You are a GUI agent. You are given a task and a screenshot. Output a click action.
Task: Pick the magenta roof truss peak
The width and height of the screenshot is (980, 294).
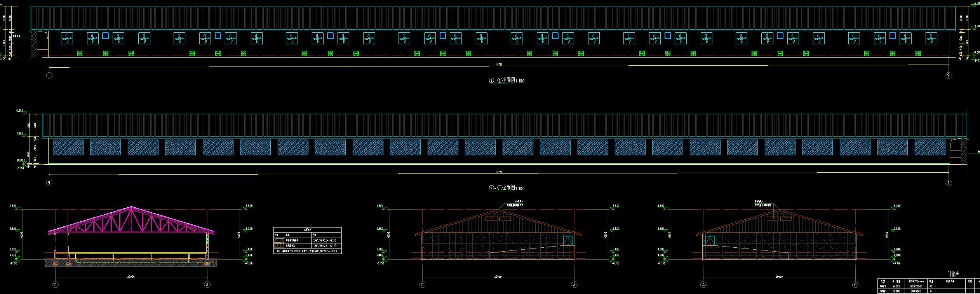(x=131, y=208)
